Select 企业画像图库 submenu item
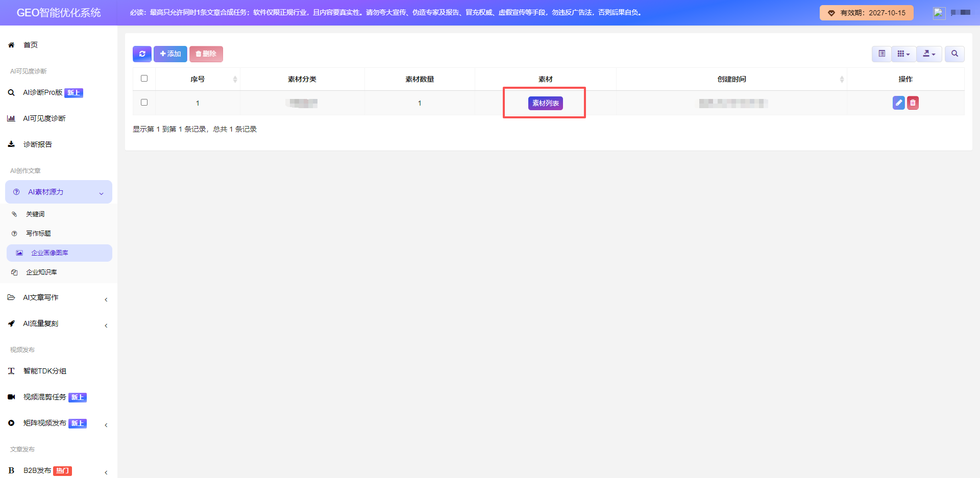This screenshot has width=980, height=478. [x=59, y=253]
